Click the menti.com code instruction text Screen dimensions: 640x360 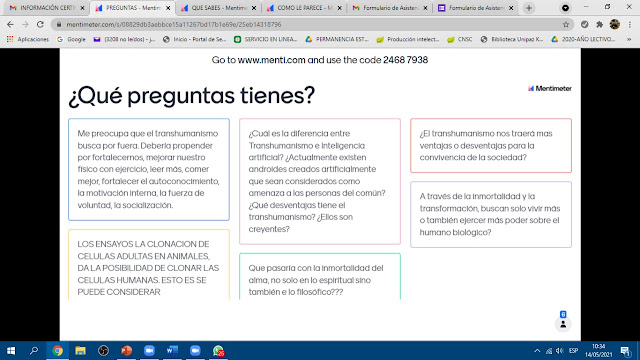(x=320, y=60)
